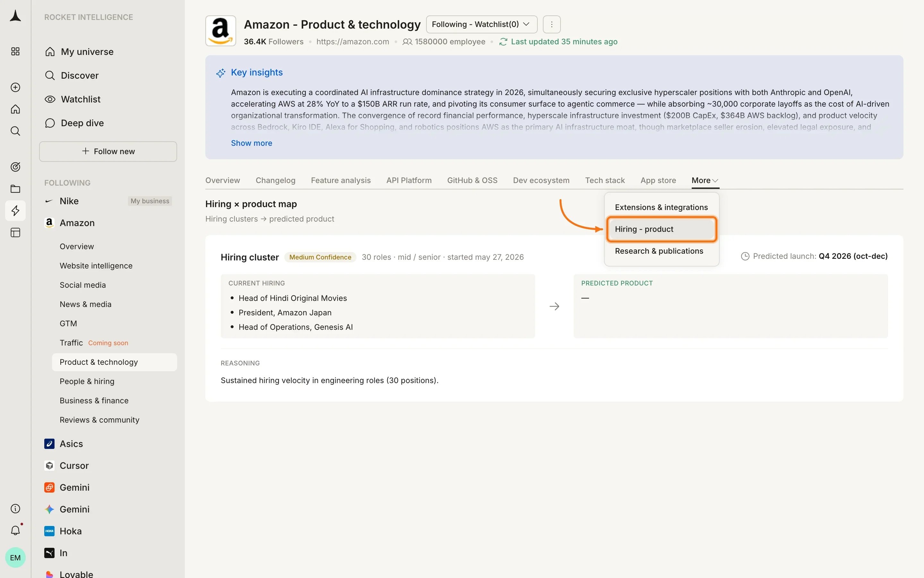Open the Discover page
The image size is (924, 578).
point(80,75)
